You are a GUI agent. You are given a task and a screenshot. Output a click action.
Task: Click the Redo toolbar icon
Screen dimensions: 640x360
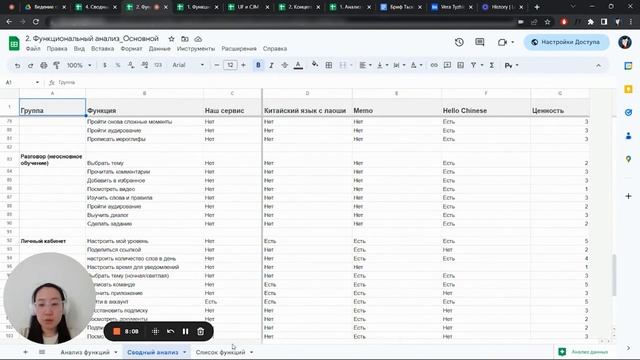tap(30, 65)
